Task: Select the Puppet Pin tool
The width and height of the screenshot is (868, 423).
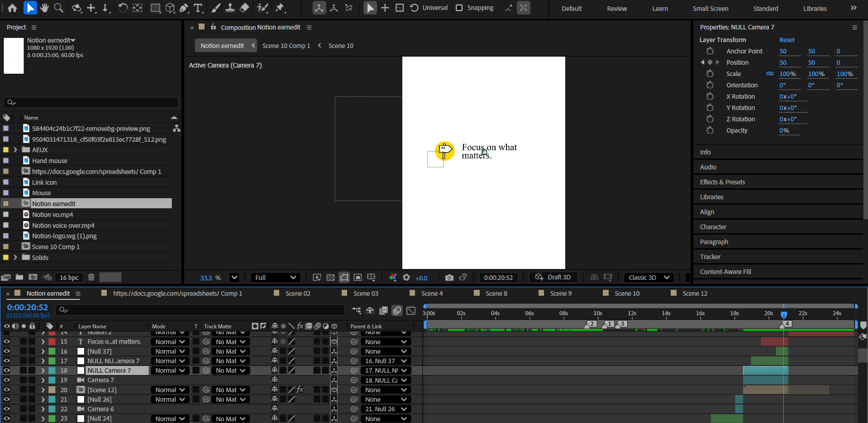Action: [x=280, y=8]
